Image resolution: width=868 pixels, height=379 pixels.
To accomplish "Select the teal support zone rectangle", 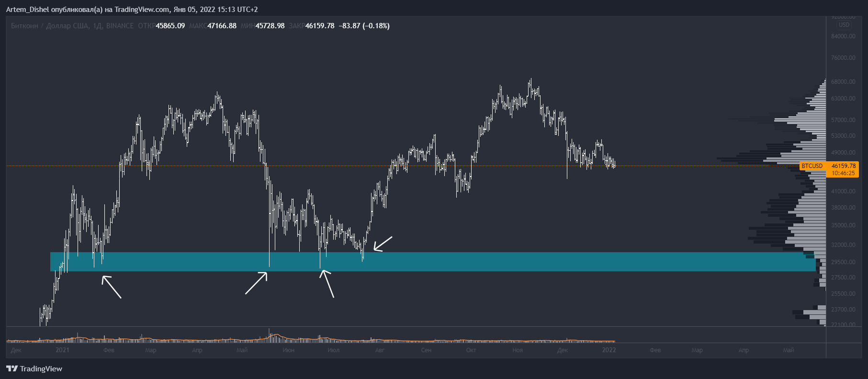I will coord(433,262).
